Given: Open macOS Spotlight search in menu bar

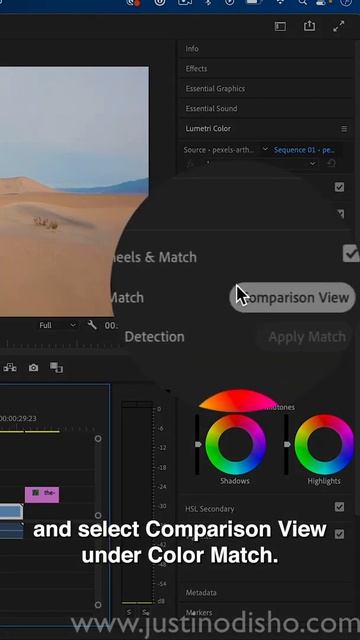Looking at the screenshot, I should (x=302, y=3).
